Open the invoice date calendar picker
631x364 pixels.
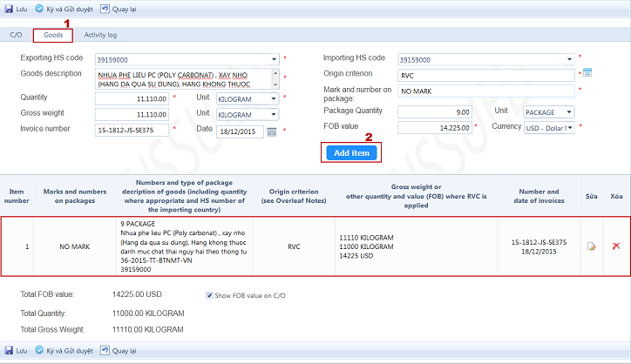pos(272,131)
